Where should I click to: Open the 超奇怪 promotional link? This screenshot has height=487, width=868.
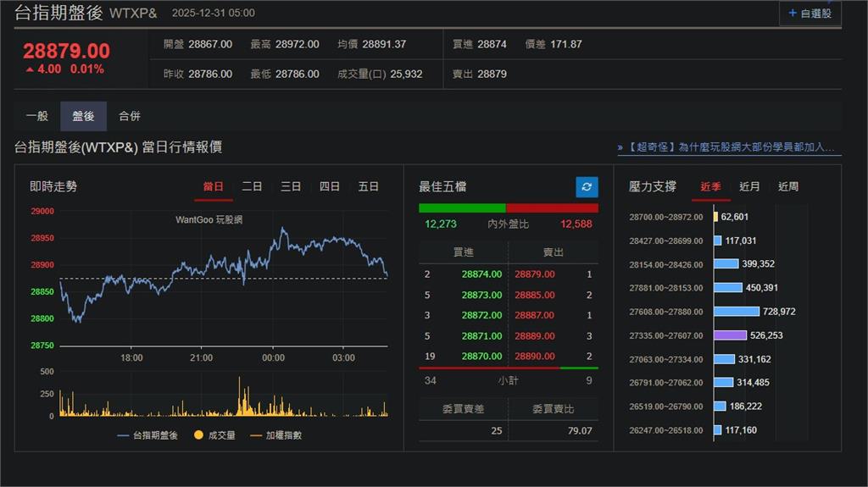730,147
